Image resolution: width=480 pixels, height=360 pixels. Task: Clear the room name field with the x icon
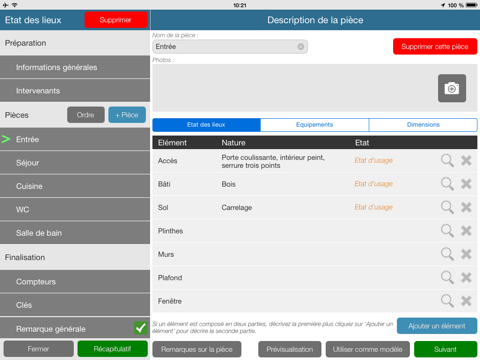tap(301, 47)
